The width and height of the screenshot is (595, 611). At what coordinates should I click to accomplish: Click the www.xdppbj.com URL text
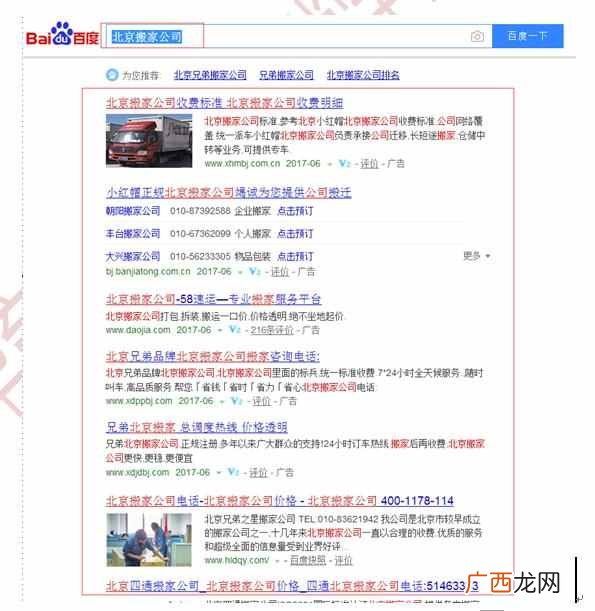coord(139,401)
